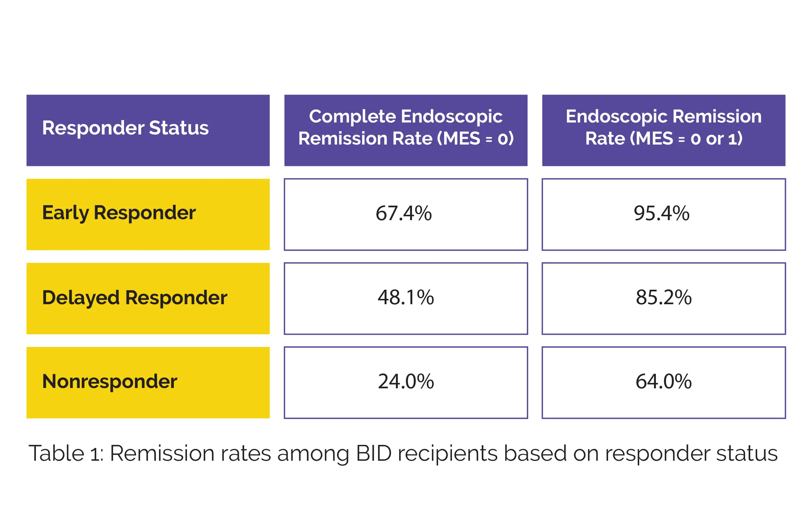
Task: Click the 67.4% cell
Action: click(403, 214)
